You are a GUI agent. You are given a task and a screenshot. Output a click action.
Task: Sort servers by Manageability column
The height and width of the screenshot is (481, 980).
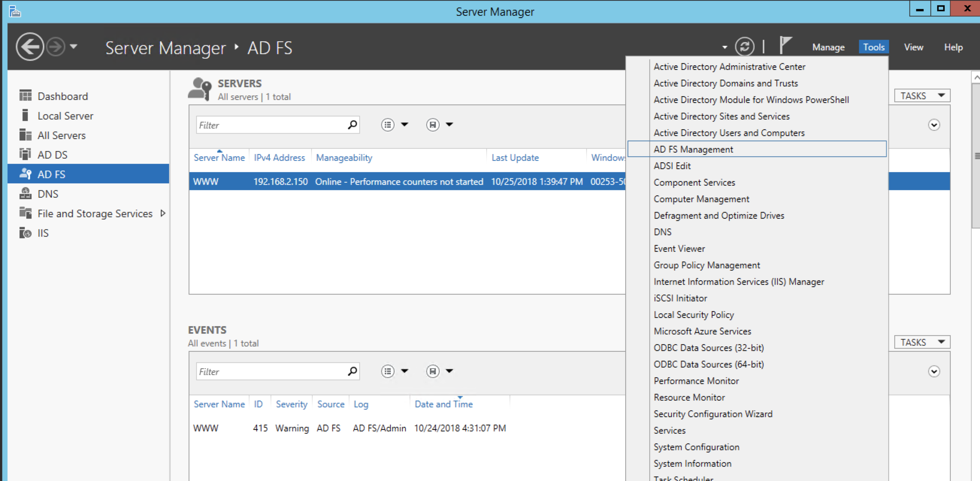(344, 157)
